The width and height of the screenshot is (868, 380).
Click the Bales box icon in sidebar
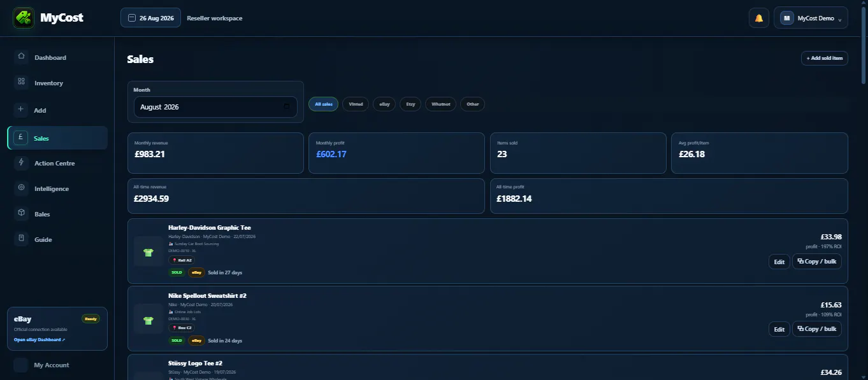click(x=21, y=214)
